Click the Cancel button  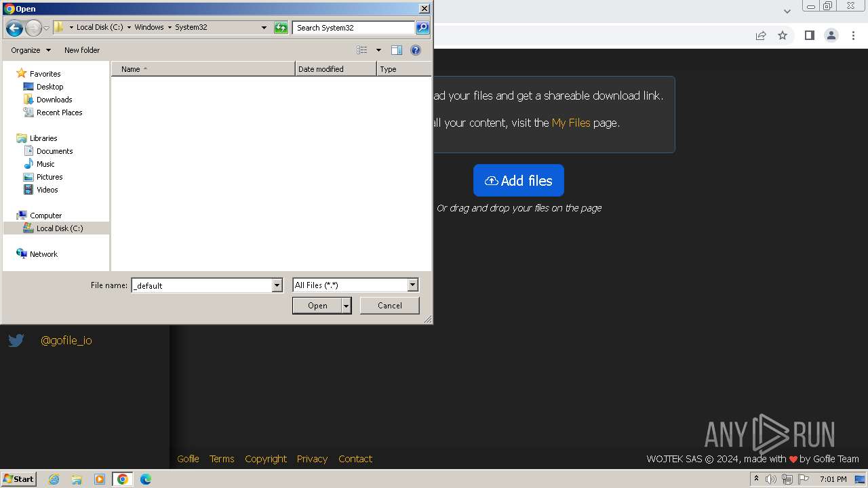(x=389, y=306)
